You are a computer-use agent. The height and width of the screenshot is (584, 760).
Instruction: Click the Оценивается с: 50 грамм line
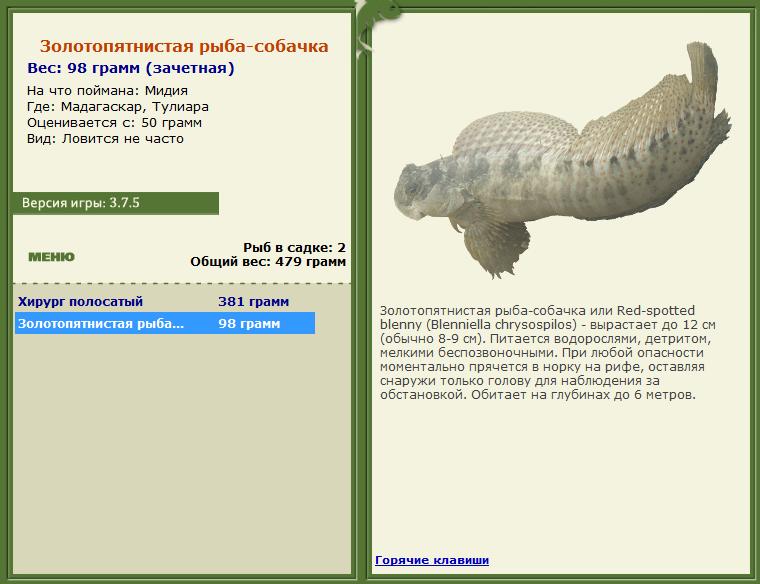pos(114,123)
